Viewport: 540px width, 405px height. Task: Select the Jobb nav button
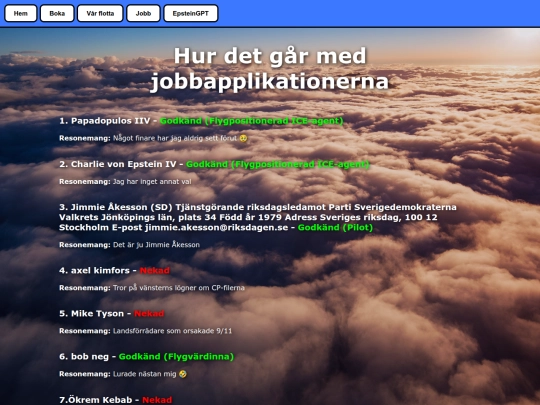pos(143,13)
